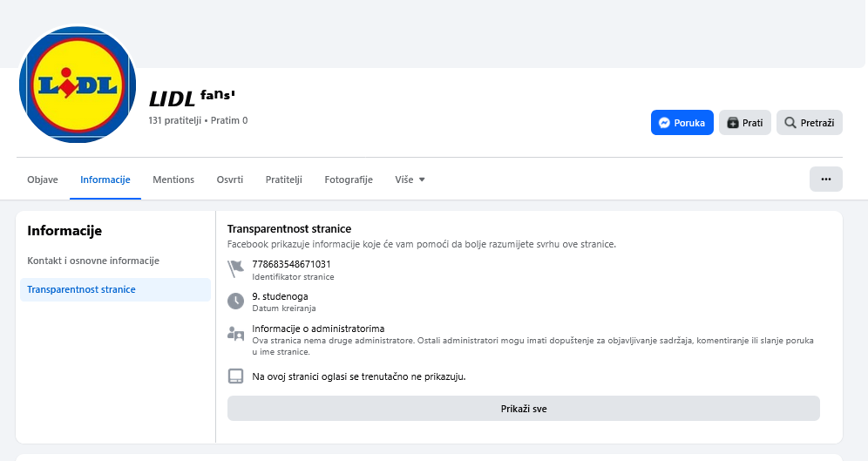
Task: Click the 131 pratitelji followers link
Action: pyautogui.click(x=174, y=120)
